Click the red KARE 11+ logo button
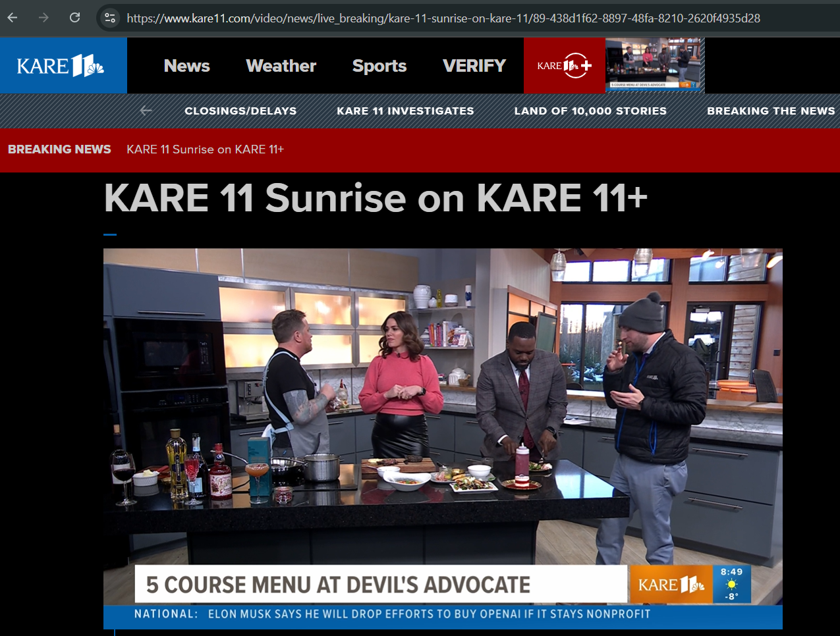 click(x=565, y=65)
